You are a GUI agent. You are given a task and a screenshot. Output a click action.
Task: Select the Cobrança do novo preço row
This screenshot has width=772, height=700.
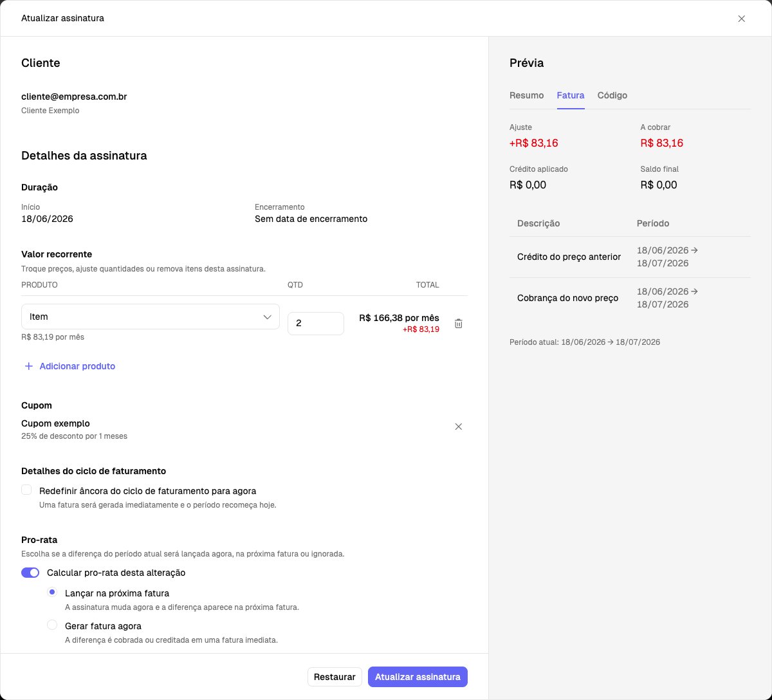click(630, 298)
